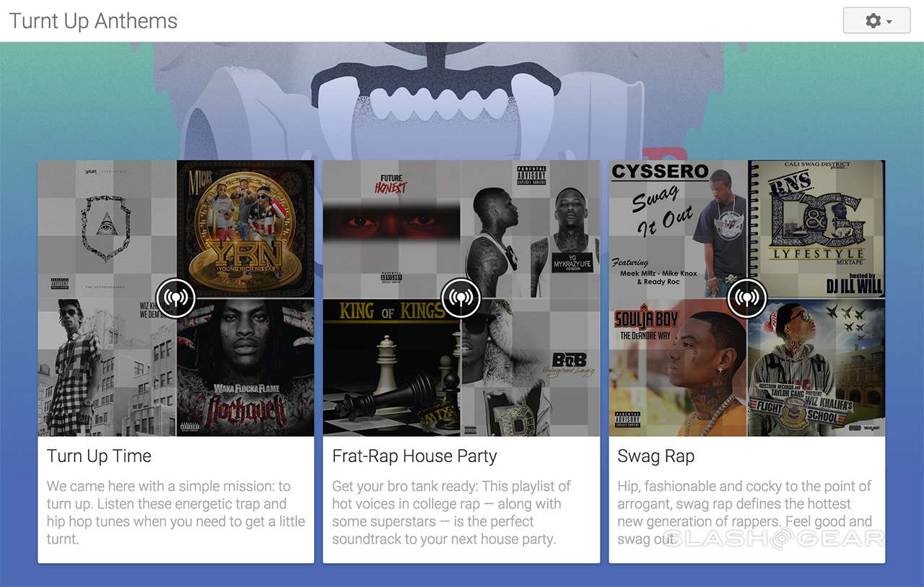The height and width of the screenshot is (587, 924).
Task: Select the Cyssero Swag It Out cover
Action: tap(678, 229)
